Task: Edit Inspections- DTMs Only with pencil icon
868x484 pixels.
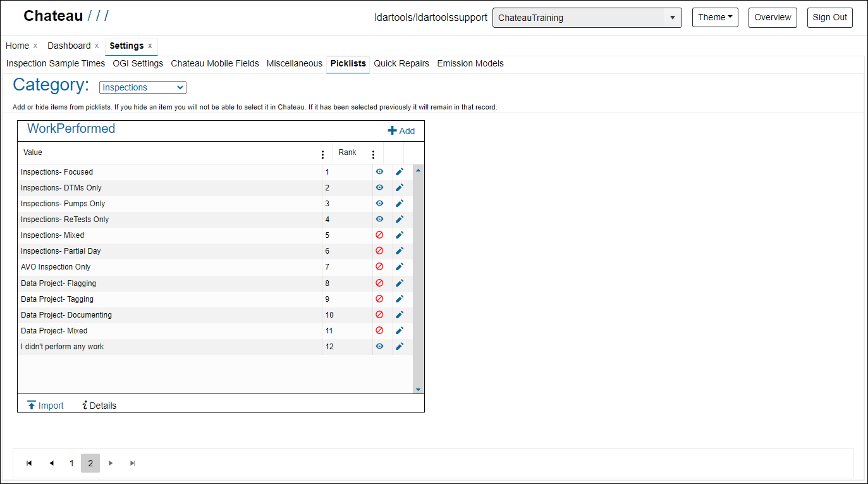Action: (x=400, y=187)
